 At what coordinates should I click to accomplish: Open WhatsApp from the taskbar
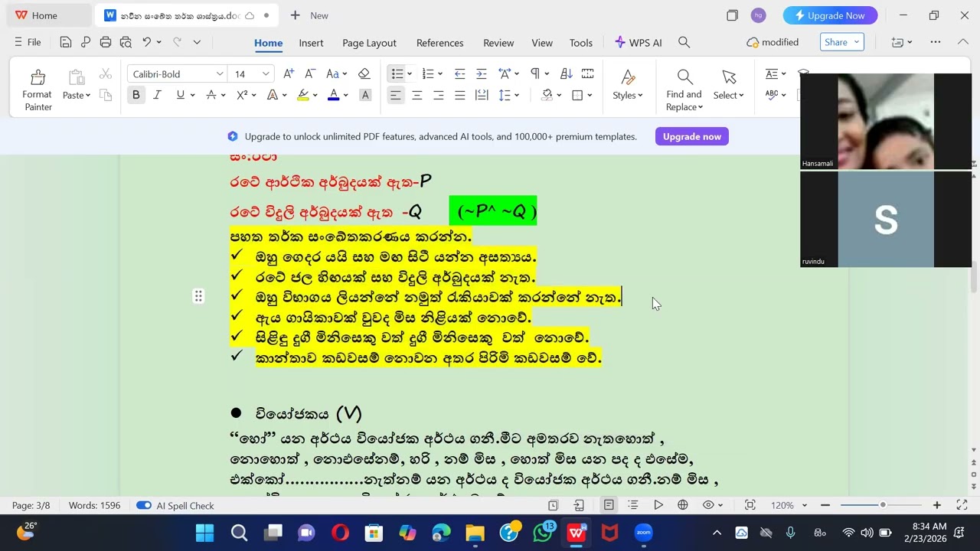543,533
